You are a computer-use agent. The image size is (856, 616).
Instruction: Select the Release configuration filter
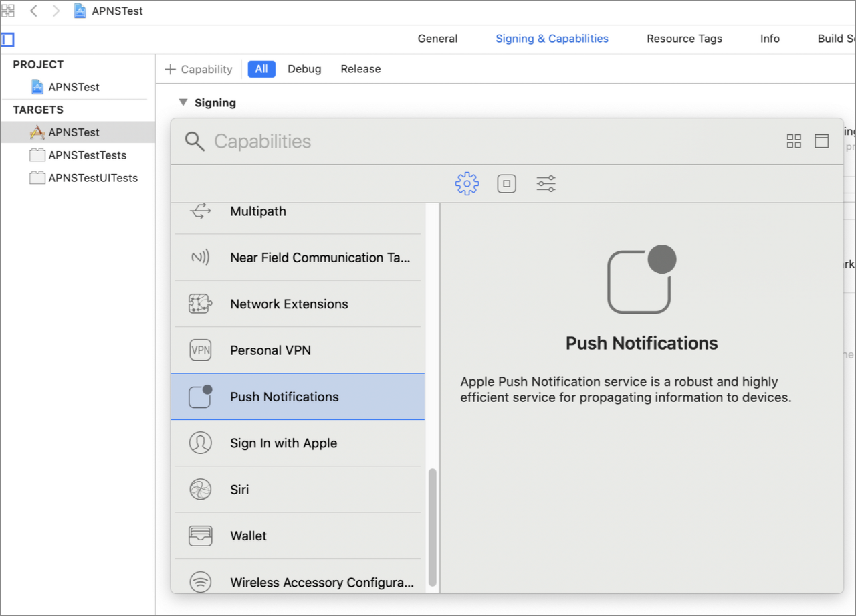[x=360, y=69]
